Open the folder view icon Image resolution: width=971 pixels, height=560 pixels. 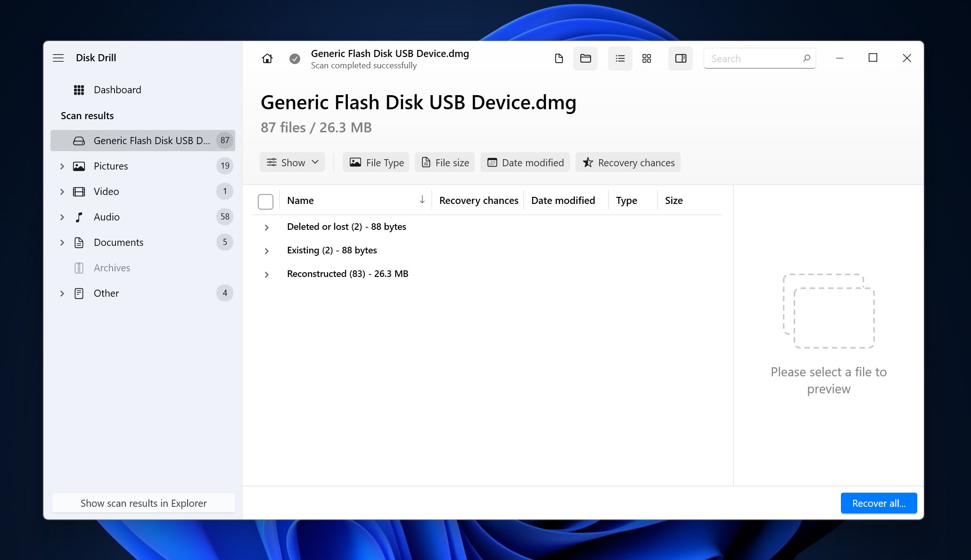point(585,58)
